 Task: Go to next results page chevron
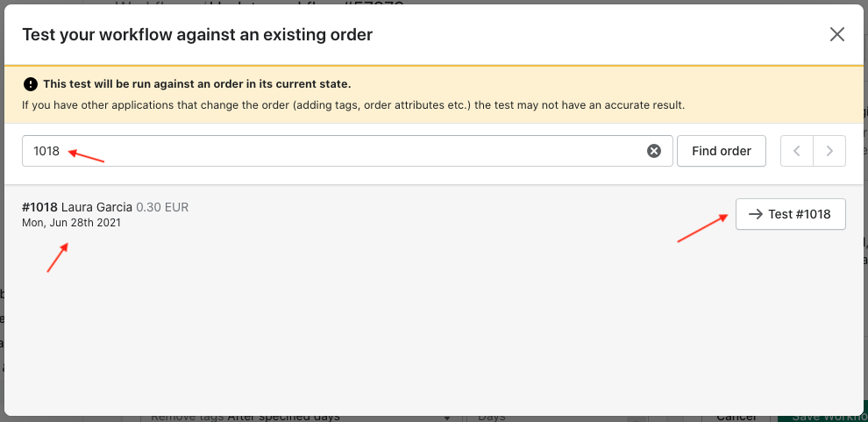click(x=829, y=151)
